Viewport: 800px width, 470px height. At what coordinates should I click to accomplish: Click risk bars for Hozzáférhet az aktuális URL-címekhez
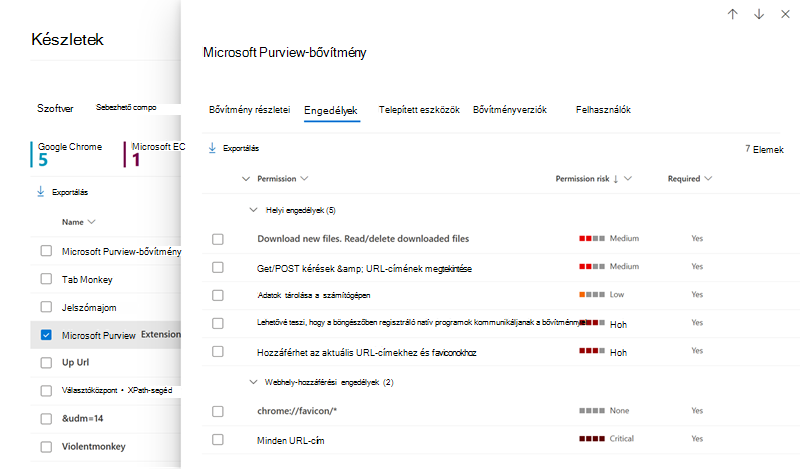pos(592,351)
